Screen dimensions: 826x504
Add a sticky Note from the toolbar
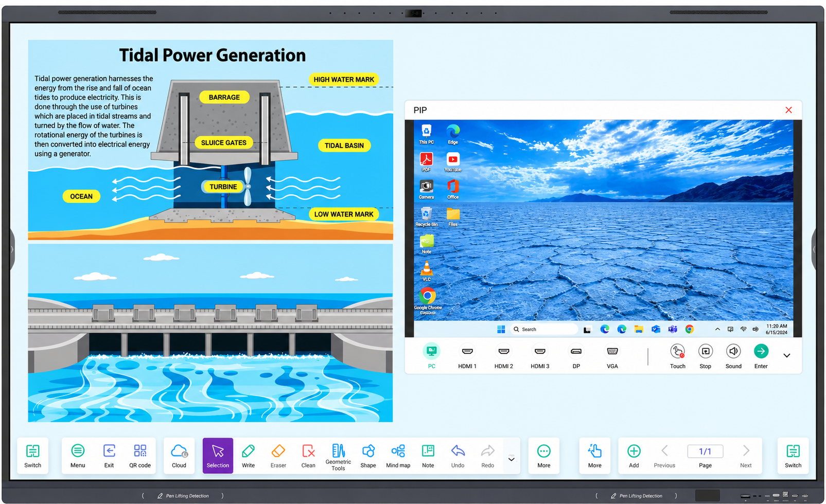(x=428, y=456)
